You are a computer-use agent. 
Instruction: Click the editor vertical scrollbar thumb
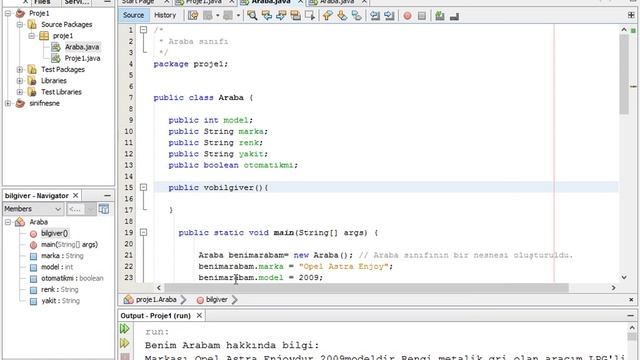pyautogui.click(x=624, y=74)
